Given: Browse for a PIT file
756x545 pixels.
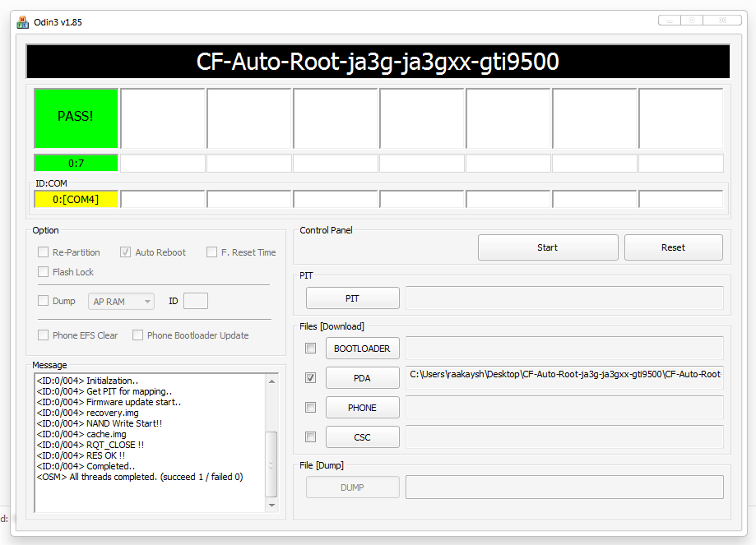Looking at the screenshot, I should (x=352, y=298).
